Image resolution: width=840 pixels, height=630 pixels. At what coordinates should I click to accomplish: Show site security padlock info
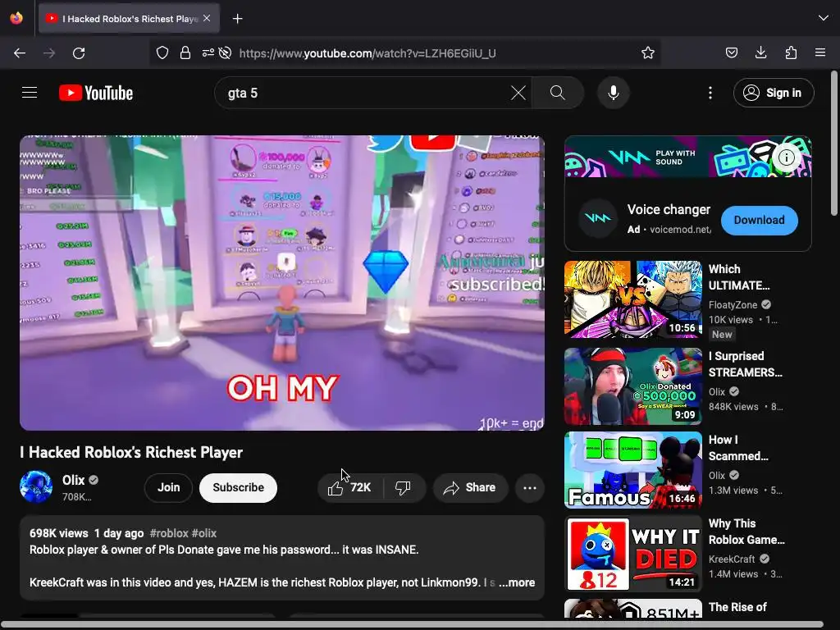[185, 53]
